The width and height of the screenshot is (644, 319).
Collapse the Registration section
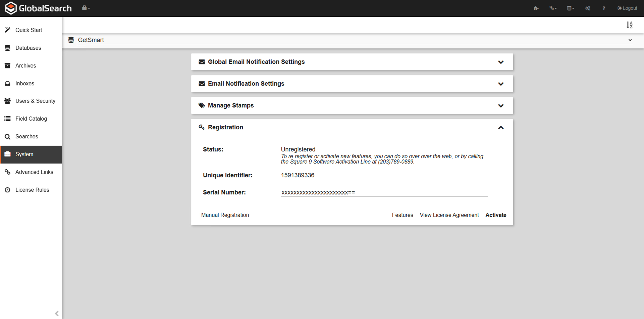click(x=501, y=127)
